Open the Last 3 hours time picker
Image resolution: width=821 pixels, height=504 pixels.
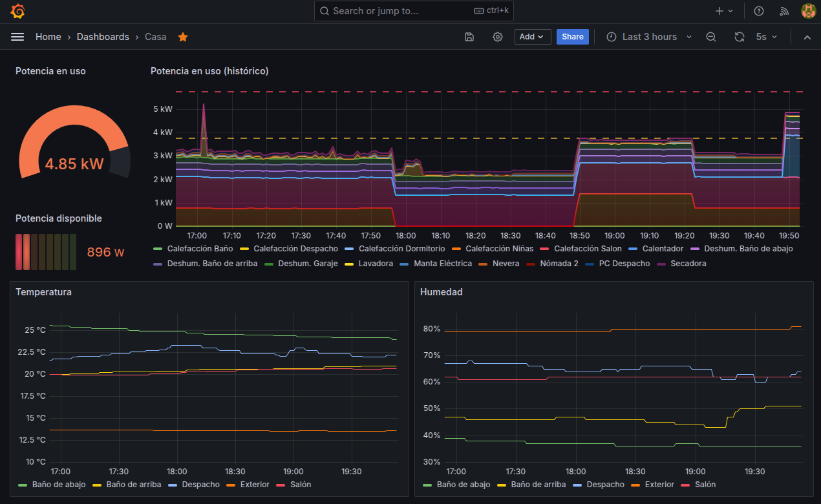[x=649, y=37]
